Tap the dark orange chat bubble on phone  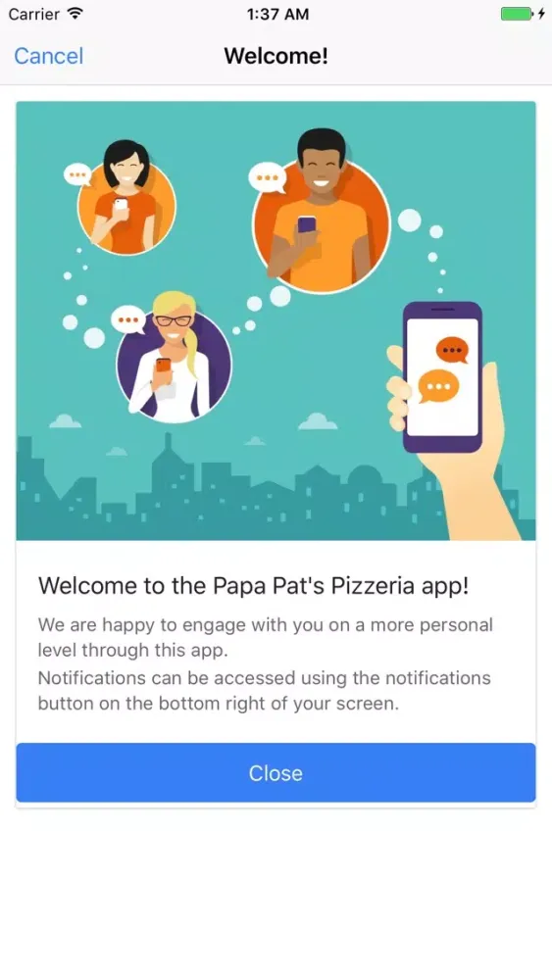(452, 350)
